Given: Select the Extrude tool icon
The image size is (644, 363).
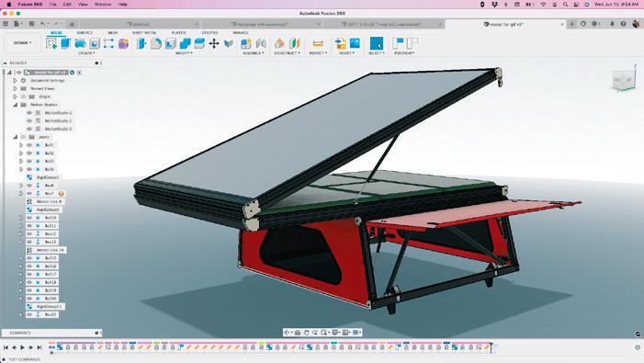Looking at the screenshot, I should click(x=66, y=43).
